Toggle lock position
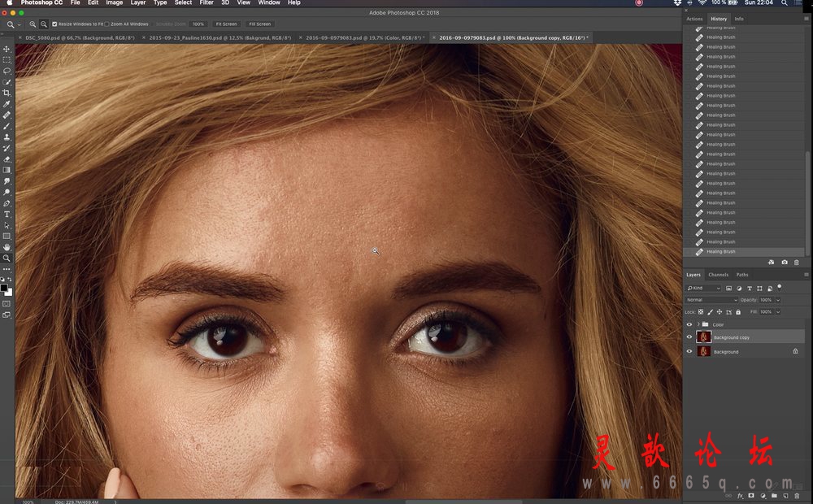 [x=720, y=312]
